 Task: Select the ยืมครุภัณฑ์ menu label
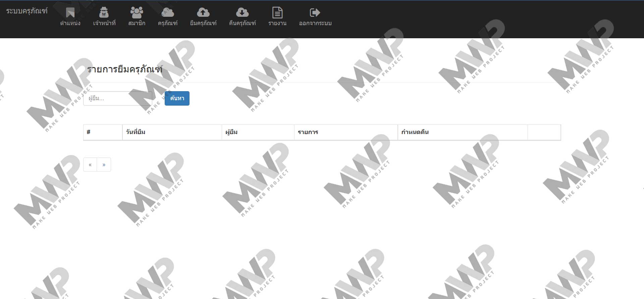click(203, 23)
